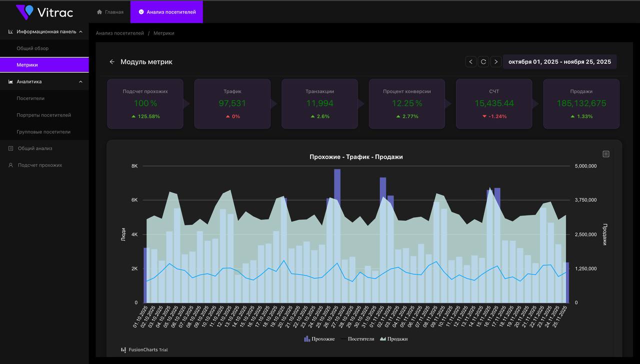This screenshot has width=640, height=364.
Task: Open the date range picker
Action: pyautogui.click(x=559, y=62)
